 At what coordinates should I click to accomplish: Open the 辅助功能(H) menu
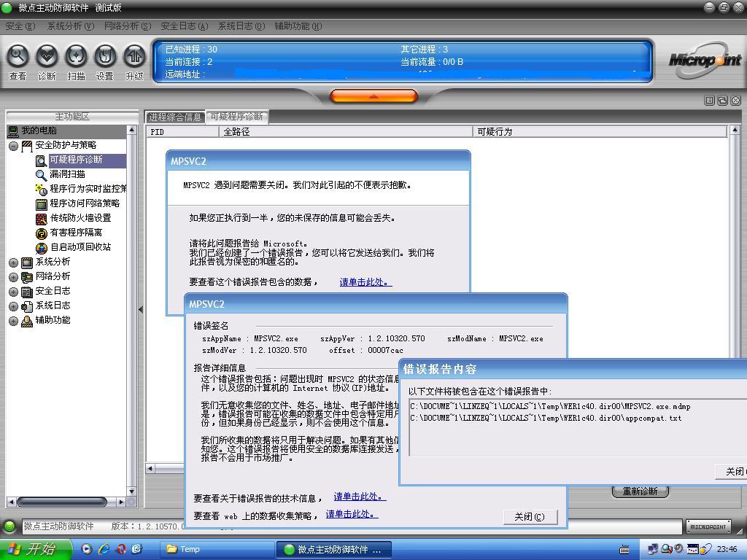298,26
